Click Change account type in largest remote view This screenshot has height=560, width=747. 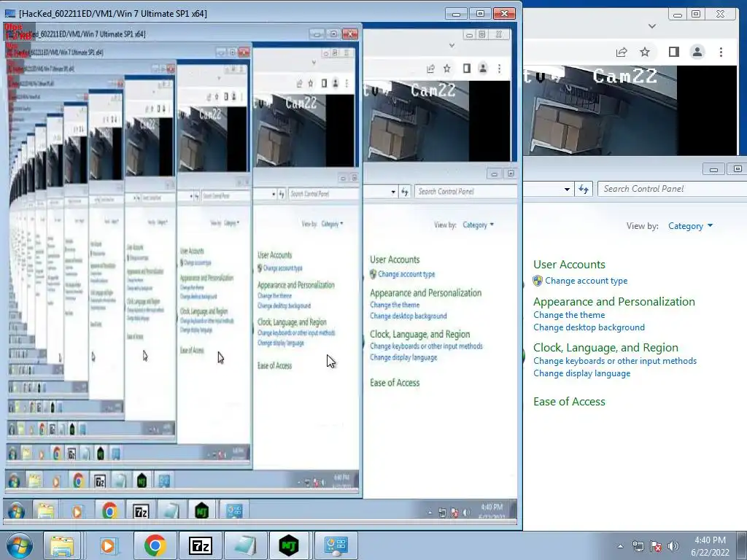[406, 274]
